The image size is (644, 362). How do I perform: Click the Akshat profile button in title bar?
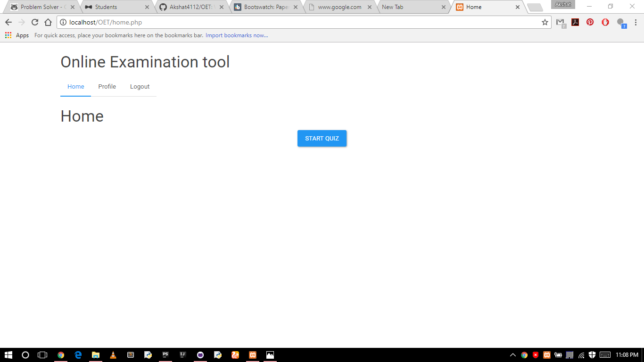tap(563, 4)
